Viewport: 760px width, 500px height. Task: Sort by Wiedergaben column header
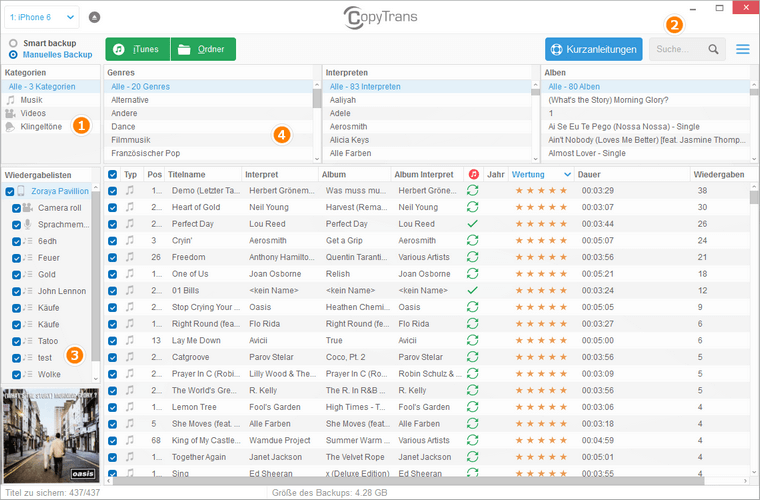tap(719, 174)
